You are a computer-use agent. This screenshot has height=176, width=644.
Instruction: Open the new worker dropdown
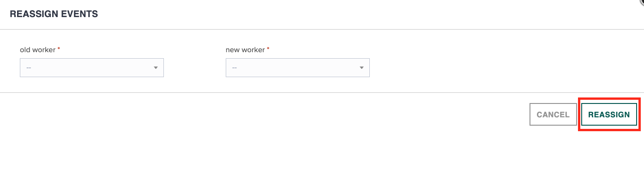coord(298,67)
